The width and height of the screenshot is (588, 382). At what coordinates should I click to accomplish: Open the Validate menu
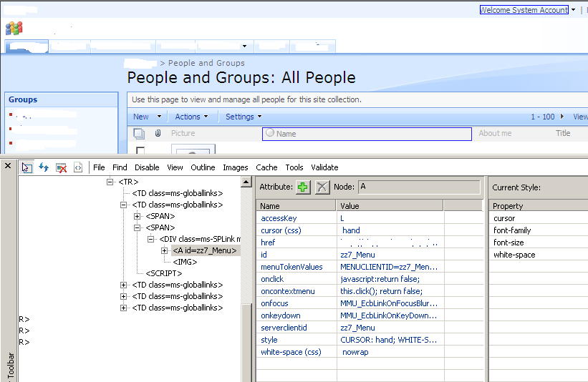point(324,167)
